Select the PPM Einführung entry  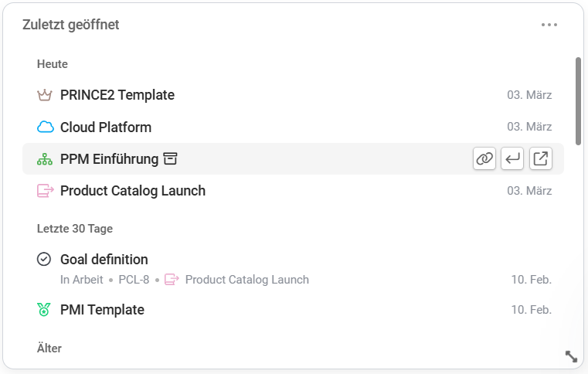point(109,159)
